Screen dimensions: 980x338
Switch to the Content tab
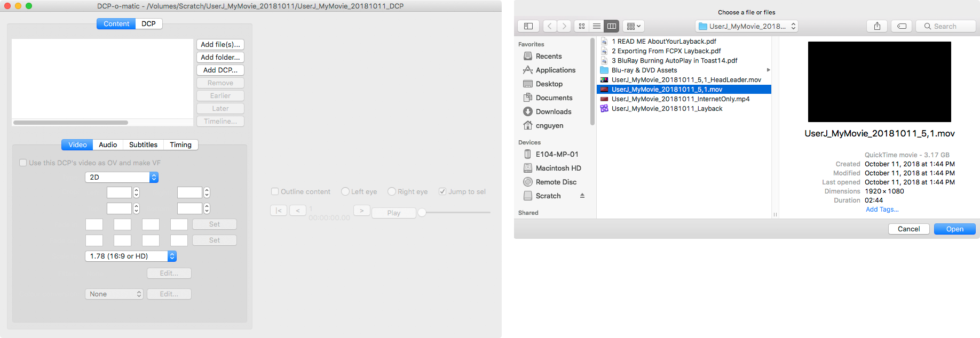point(116,23)
